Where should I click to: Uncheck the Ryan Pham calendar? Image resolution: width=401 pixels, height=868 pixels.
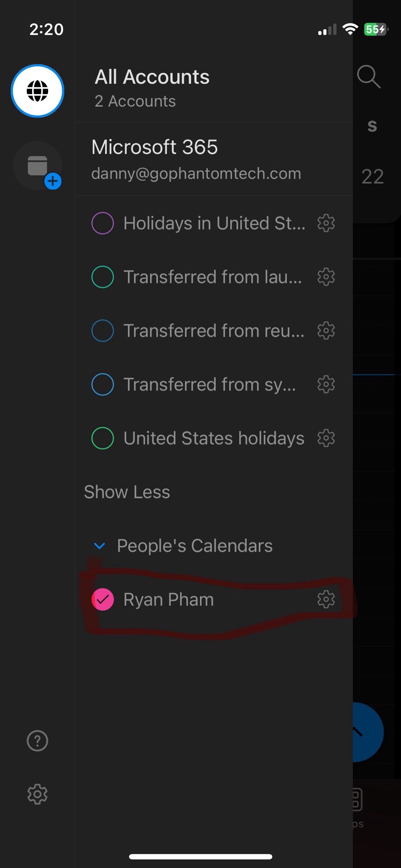103,599
